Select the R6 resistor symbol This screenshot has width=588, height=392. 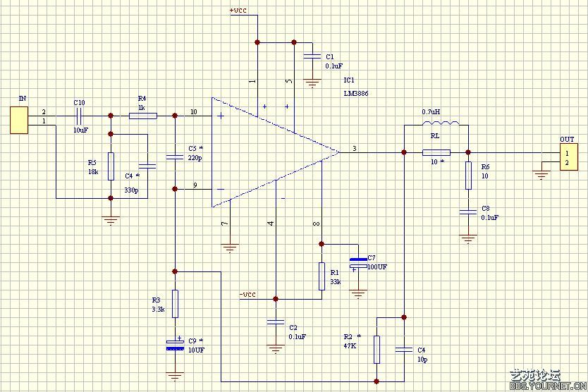coord(468,175)
